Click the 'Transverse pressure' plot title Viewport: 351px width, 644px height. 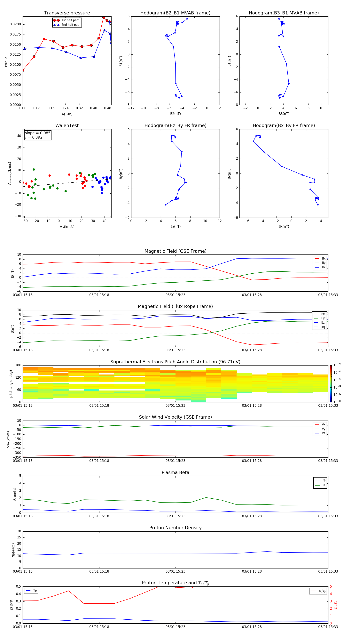67,13
